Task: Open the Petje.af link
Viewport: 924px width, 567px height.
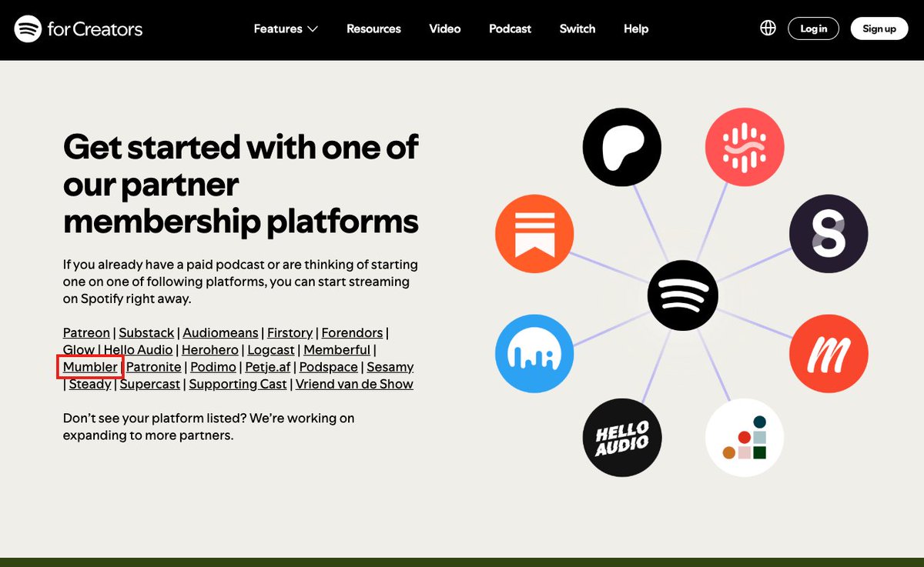Action: point(268,367)
